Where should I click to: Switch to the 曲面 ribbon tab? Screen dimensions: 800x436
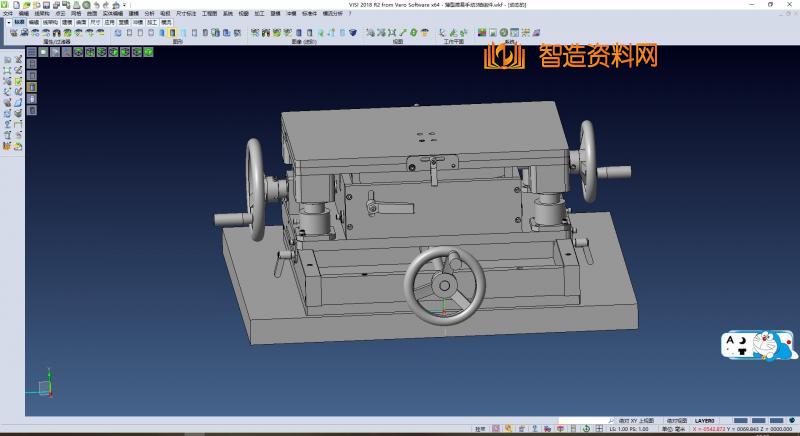[80, 20]
